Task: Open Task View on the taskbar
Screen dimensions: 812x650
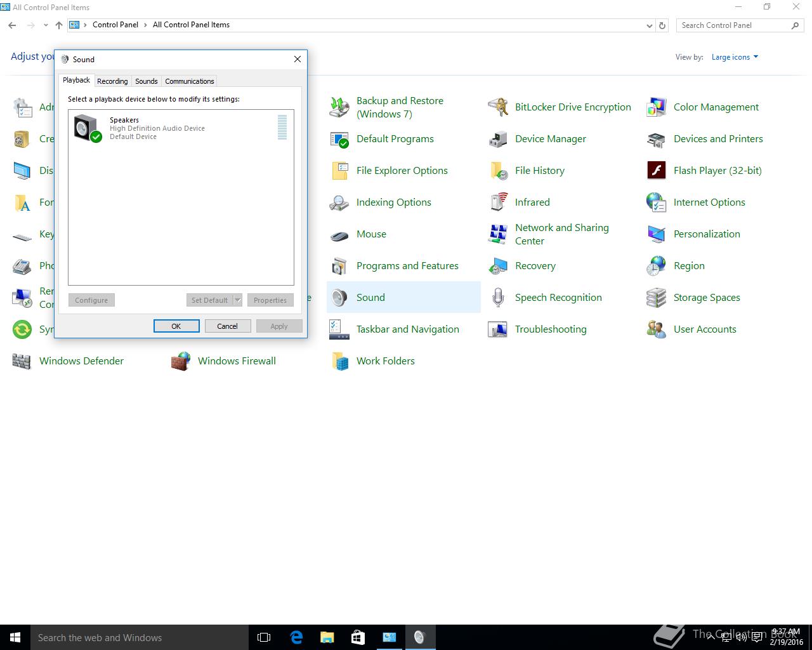Action: point(264,637)
